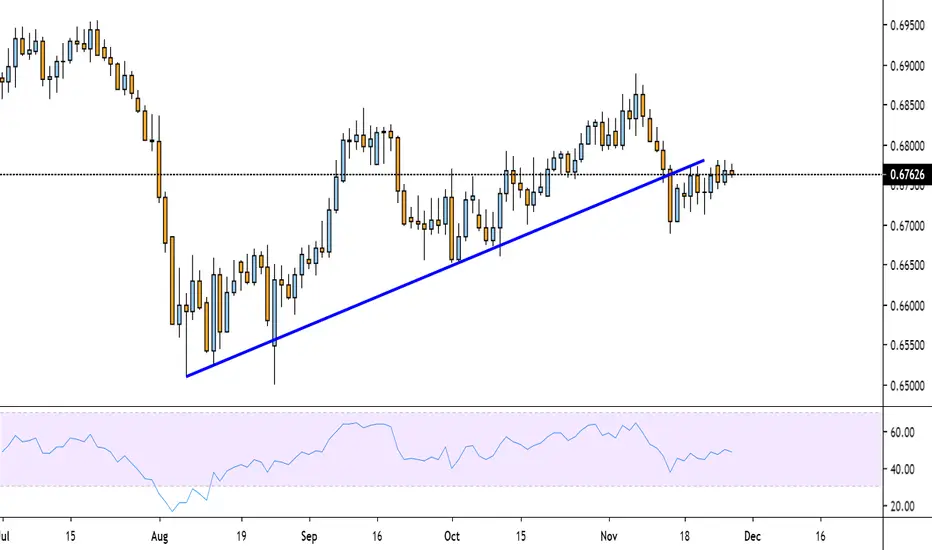
Task: Click the 0.69000 price axis label
Action: pos(908,65)
